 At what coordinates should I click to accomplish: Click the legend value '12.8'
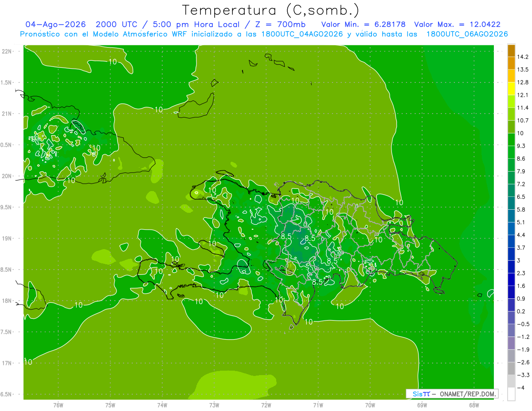pos(524,82)
